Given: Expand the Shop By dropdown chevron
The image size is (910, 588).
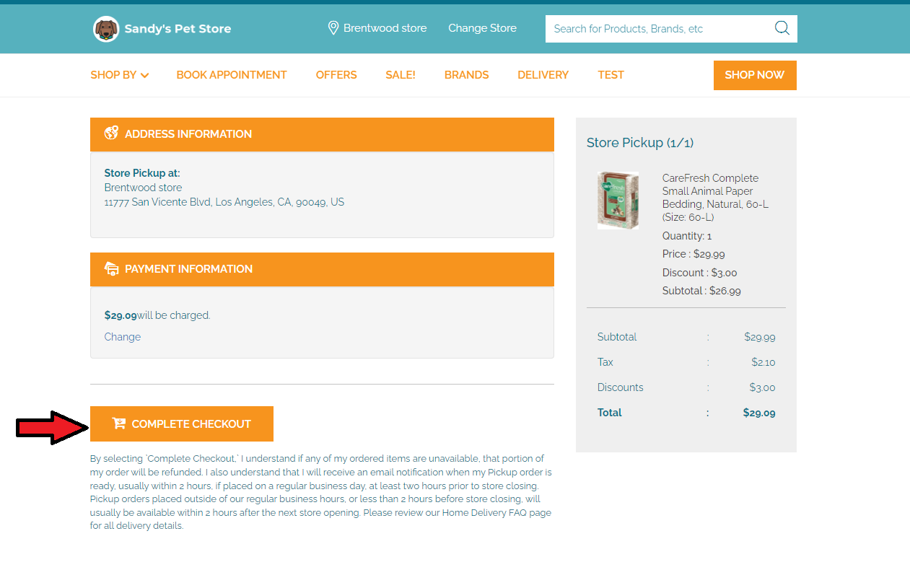Looking at the screenshot, I should 145,75.
